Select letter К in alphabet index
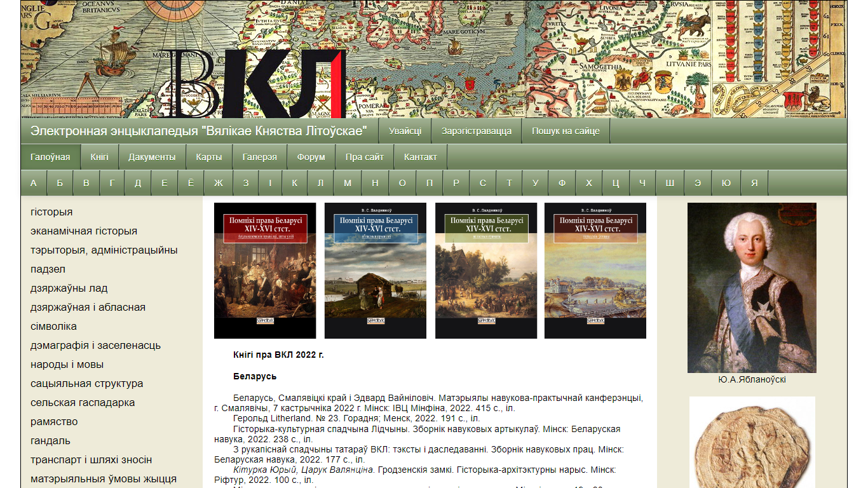This screenshot has width=868, height=488. click(x=295, y=183)
